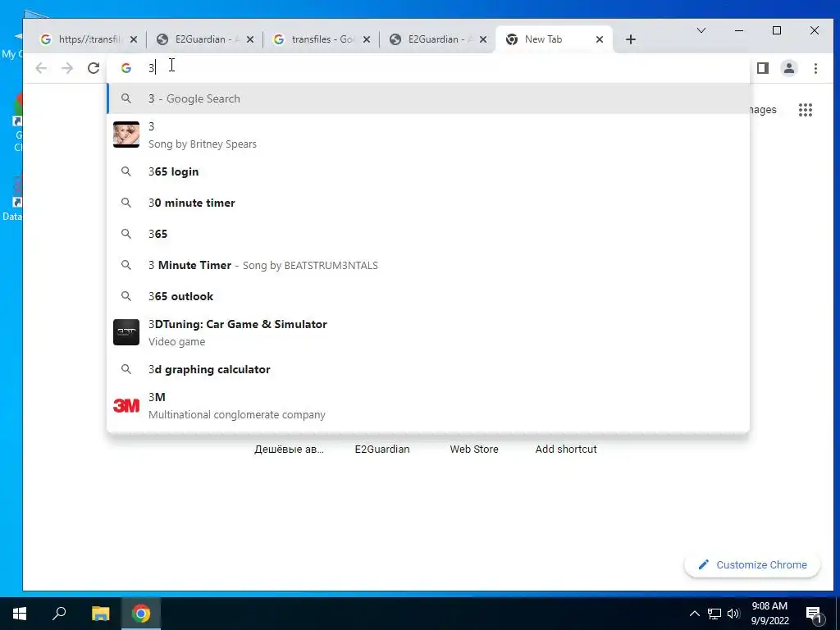The height and width of the screenshot is (630, 840).
Task: Click the Britney Spears album thumbnail
Action: pos(126,135)
